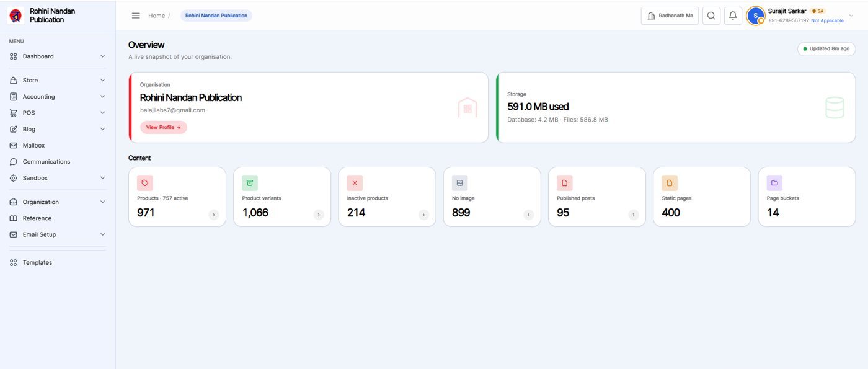Expand the Store menu chevron
The width and height of the screenshot is (868, 369).
tap(103, 80)
